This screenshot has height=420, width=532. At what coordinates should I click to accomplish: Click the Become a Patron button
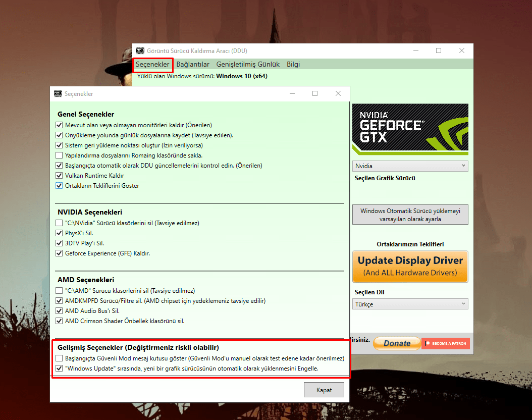(x=446, y=343)
